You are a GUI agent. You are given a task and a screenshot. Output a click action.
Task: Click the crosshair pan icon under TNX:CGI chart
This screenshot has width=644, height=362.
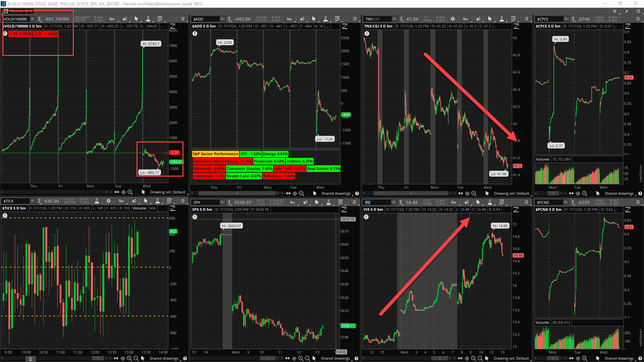point(467,193)
